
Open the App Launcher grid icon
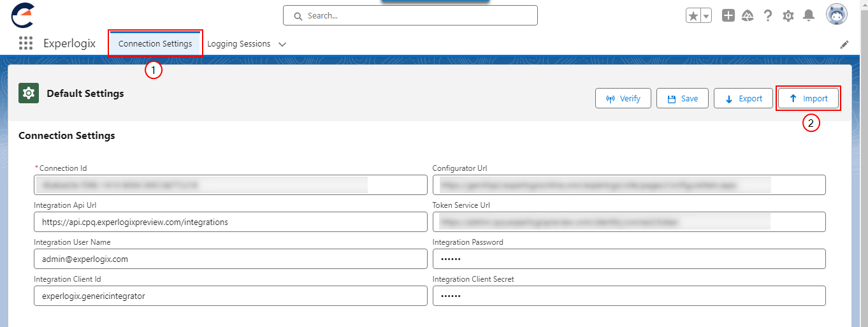click(x=25, y=43)
